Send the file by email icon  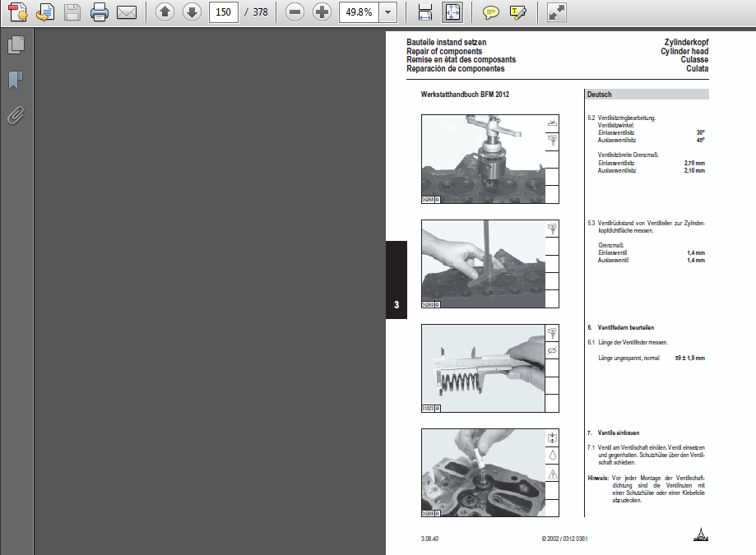pos(127,12)
